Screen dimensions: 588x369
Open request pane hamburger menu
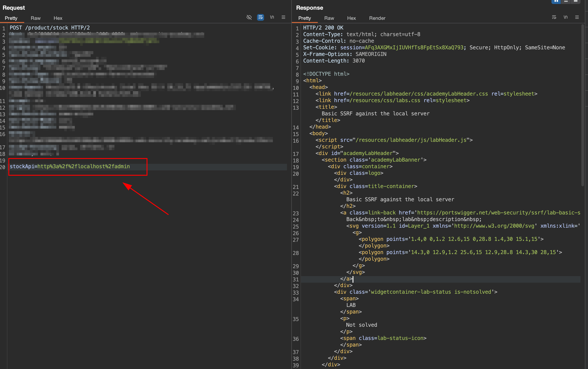pos(283,17)
